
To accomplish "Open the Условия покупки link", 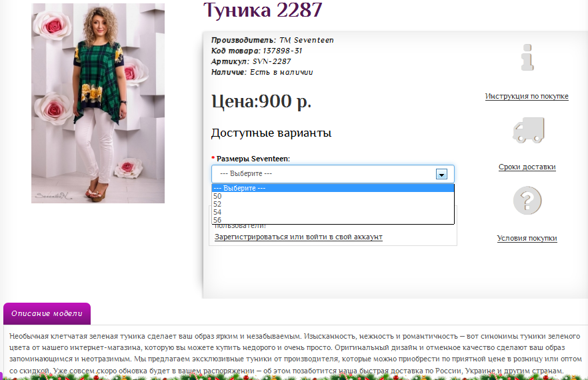I will tap(527, 238).
